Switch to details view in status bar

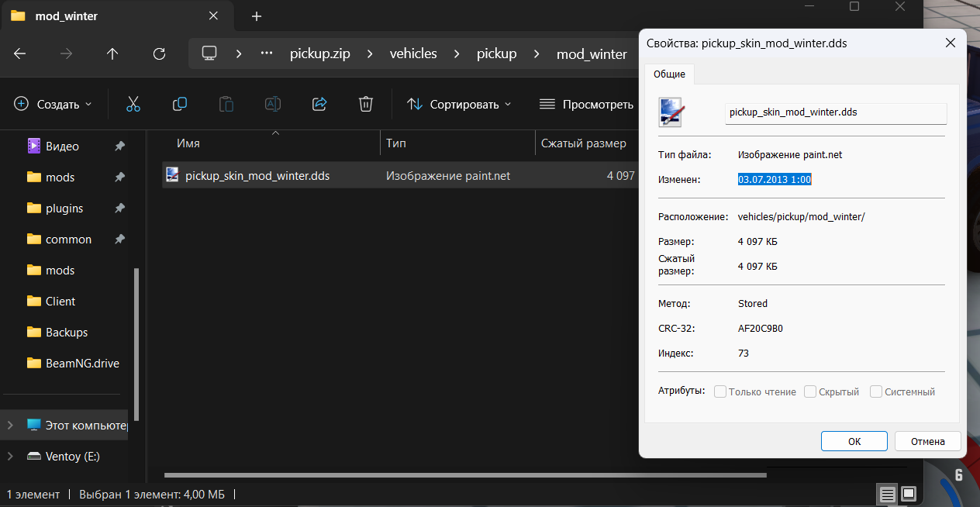(x=888, y=493)
